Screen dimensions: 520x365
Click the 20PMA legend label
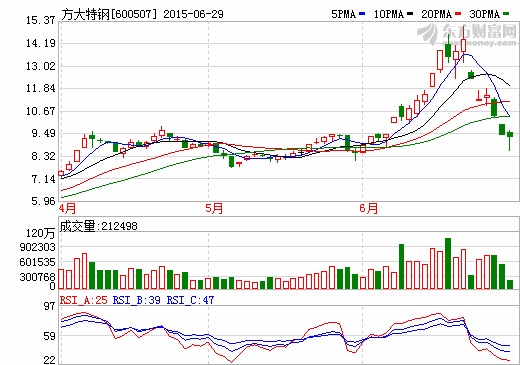click(437, 14)
